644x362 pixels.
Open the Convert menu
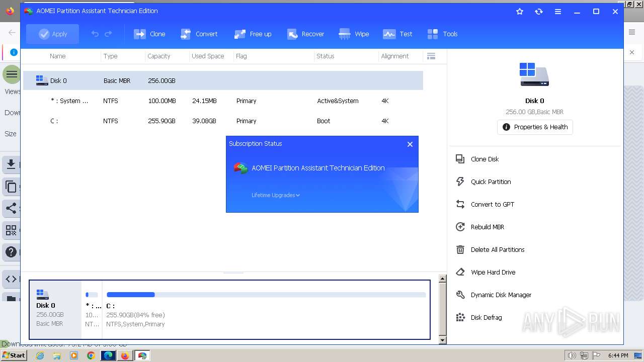coord(199,34)
